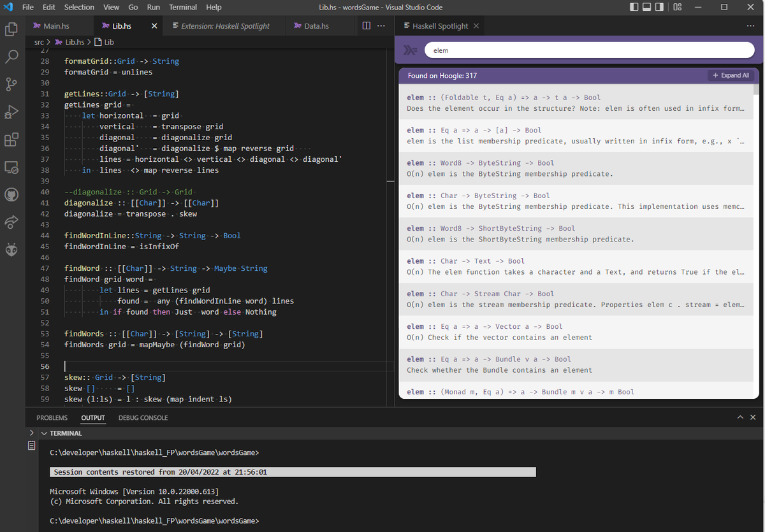Open the Run and Debug view

pyautogui.click(x=11, y=112)
